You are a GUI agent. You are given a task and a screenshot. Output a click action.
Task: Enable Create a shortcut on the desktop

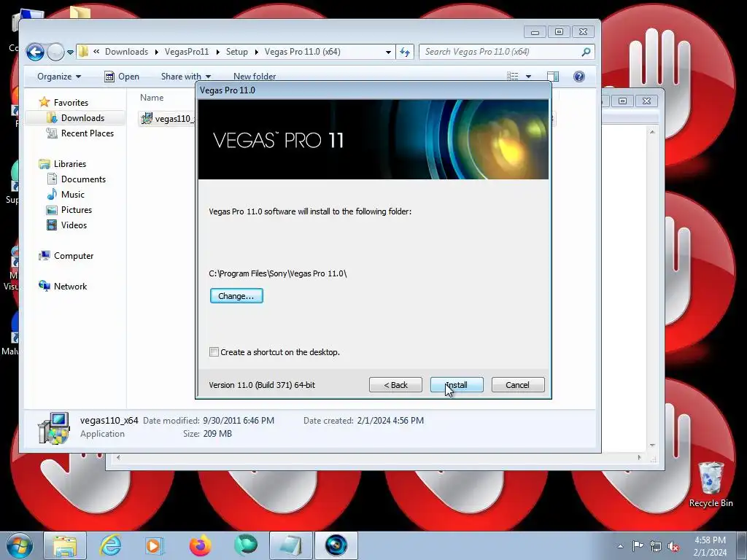pos(214,352)
